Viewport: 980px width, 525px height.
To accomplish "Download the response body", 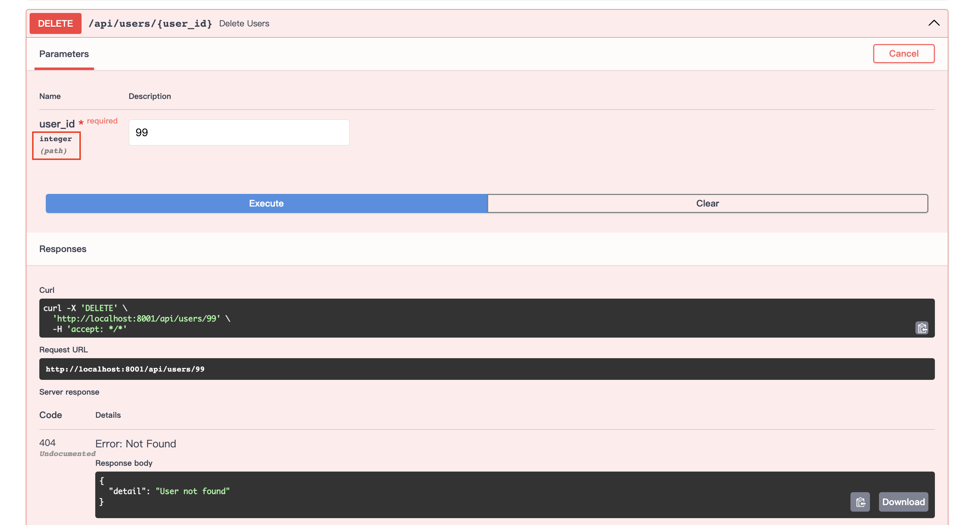I will 903,502.
